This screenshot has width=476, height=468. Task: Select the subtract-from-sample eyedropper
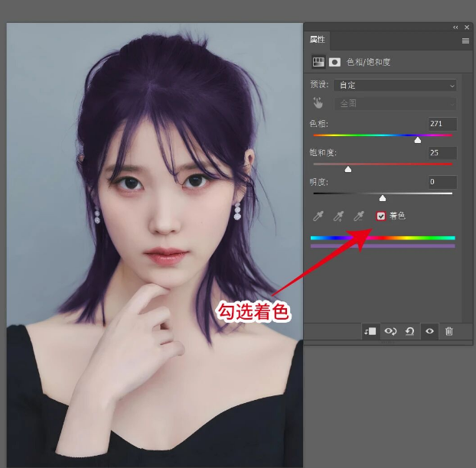[x=359, y=216]
